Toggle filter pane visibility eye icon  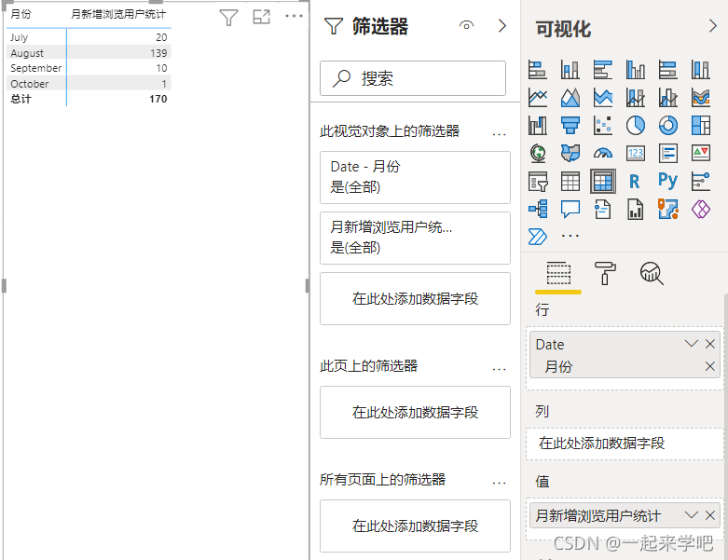[466, 25]
